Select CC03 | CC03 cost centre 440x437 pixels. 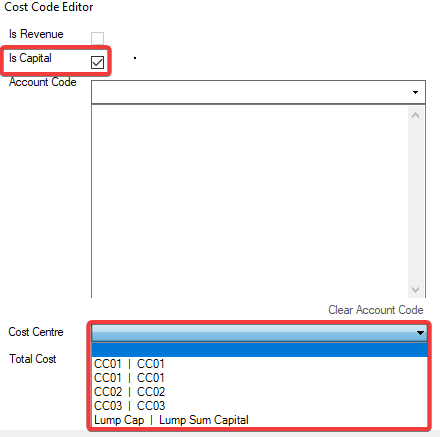pos(259,406)
